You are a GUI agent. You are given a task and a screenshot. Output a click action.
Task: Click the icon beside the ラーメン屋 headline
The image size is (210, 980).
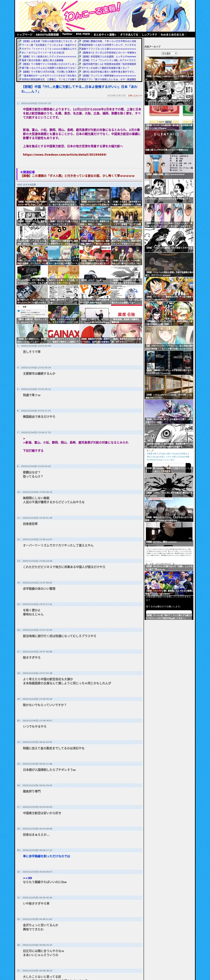pyautogui.click(x=20, y=45)
